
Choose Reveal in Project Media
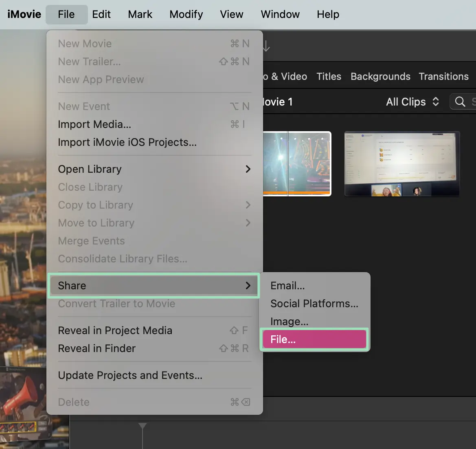(x=154, y=330)
